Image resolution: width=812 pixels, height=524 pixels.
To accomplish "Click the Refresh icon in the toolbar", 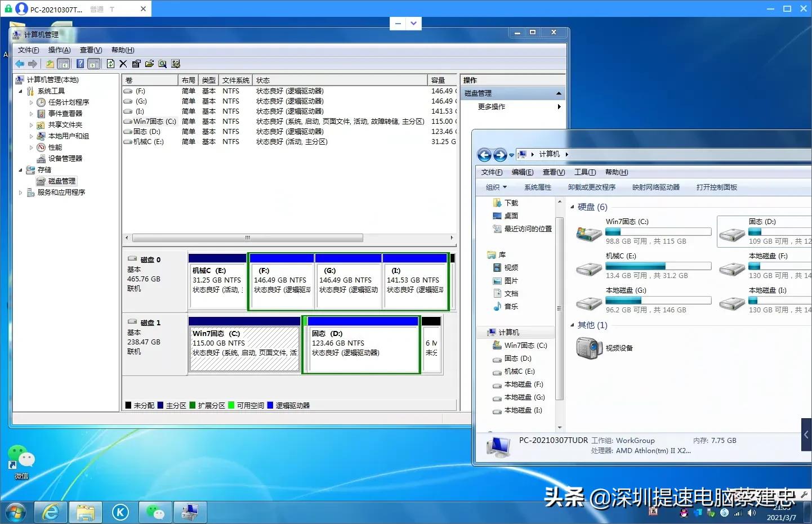I will point(110,64).
